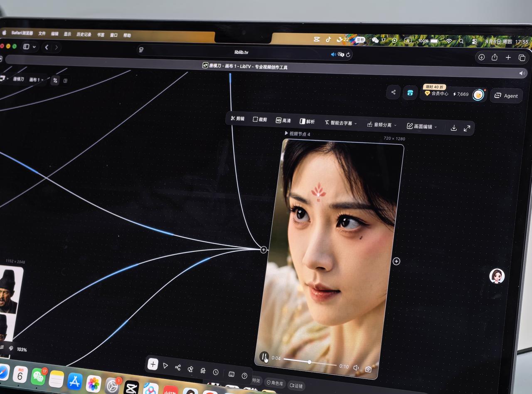Click the node-connection tool in bottom toolbar
This screenshot has width=532, height=394.
[178, 367]
